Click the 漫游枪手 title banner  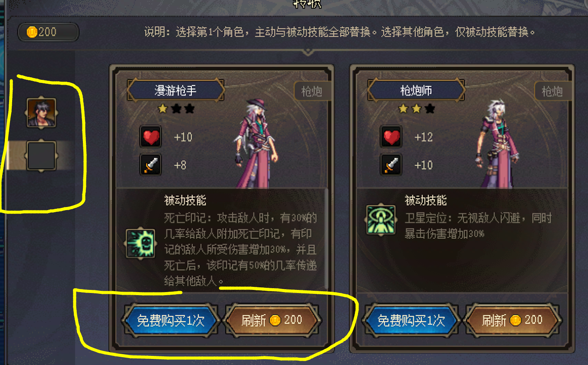(x=176, y=90)
